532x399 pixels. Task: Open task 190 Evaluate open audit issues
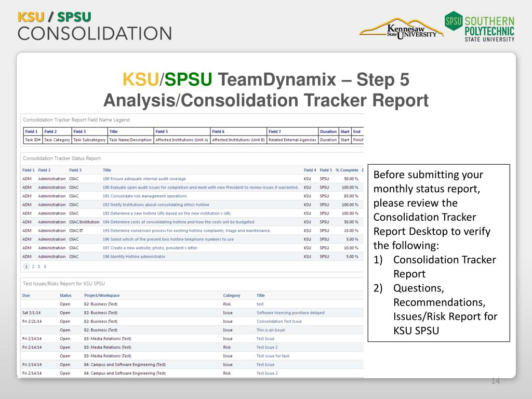pos(201,187)
